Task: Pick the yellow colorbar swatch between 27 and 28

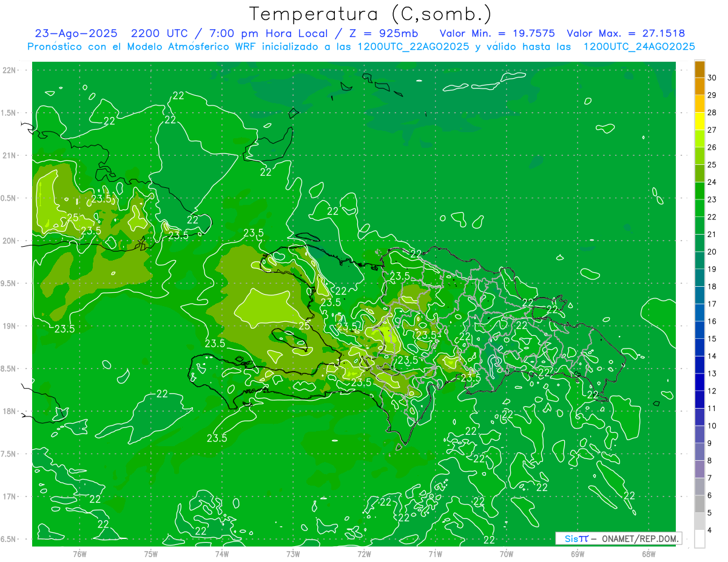Action: coord(700,121)
